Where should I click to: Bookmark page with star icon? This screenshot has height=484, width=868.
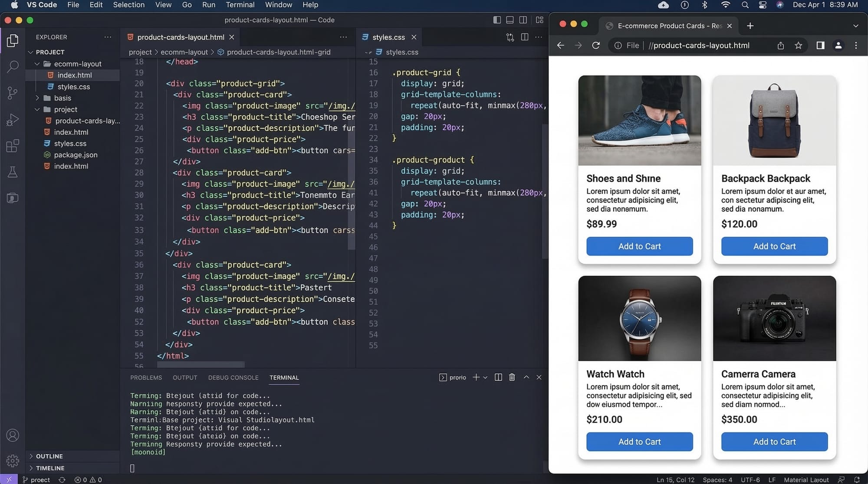798,46
